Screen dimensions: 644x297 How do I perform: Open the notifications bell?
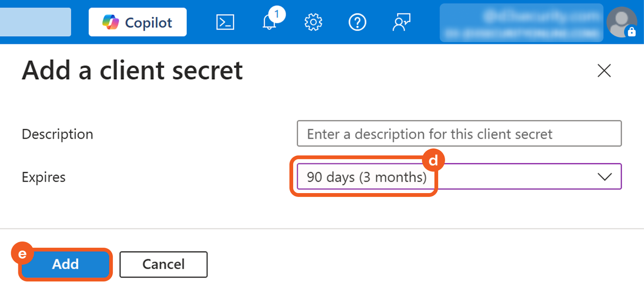coord(269,23)
